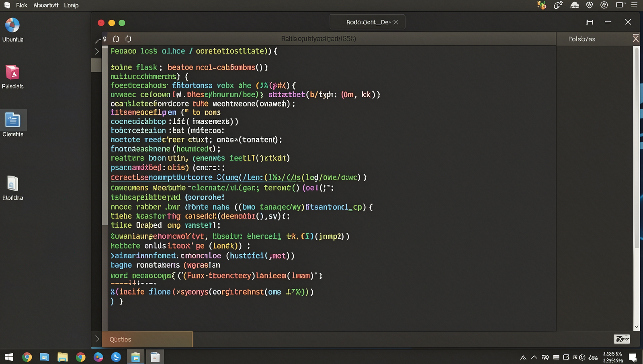Switch to the Qusties bottom tab

coord(147,339)
